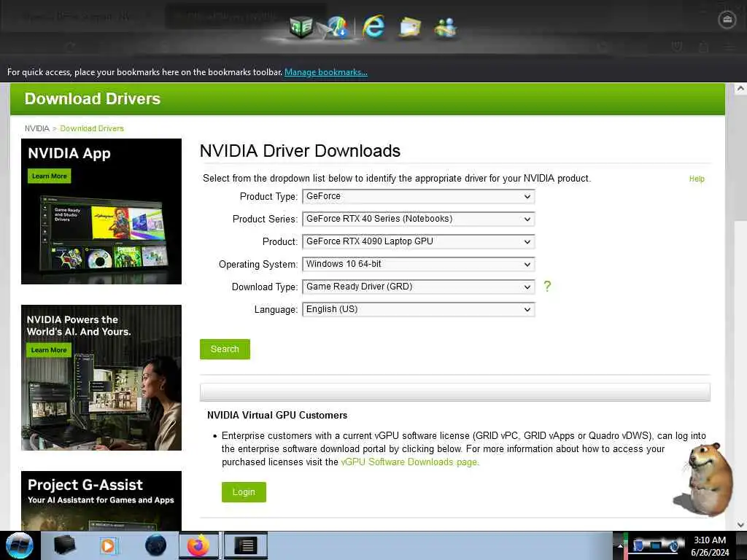
Task: Open the Product Type dropdown showing GeForce
Action: [x=418, y=196]
